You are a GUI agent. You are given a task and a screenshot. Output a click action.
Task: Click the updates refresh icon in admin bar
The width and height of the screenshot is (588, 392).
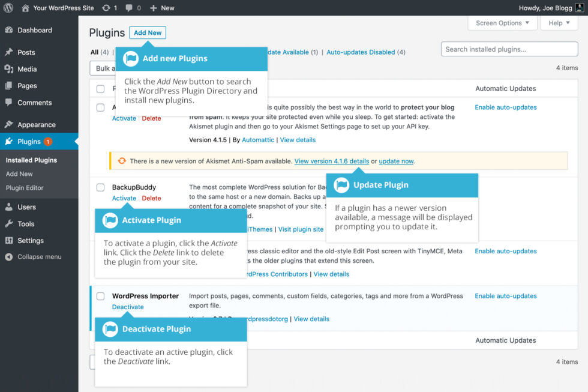(x=106, y=8)
